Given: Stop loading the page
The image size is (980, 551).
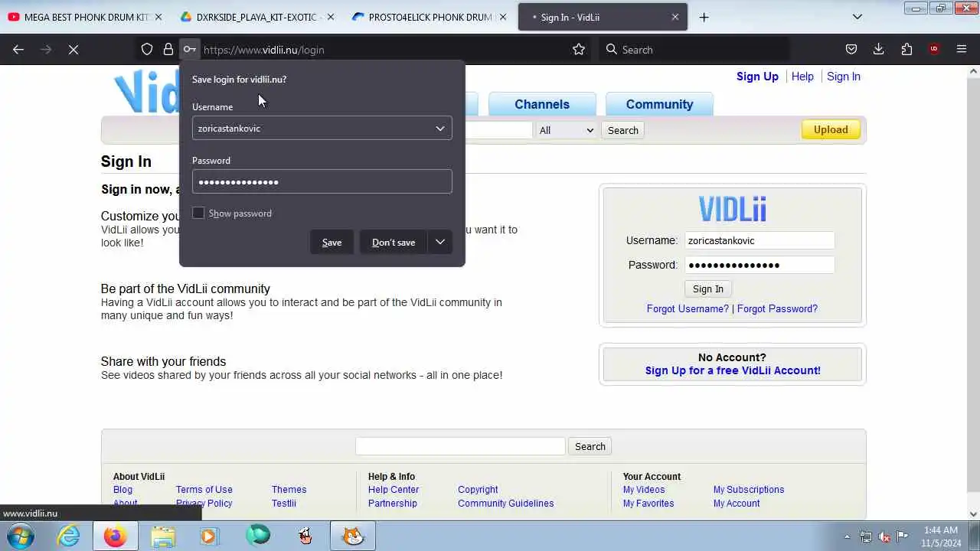Looking at the screenshot, I should click(73, 50).
